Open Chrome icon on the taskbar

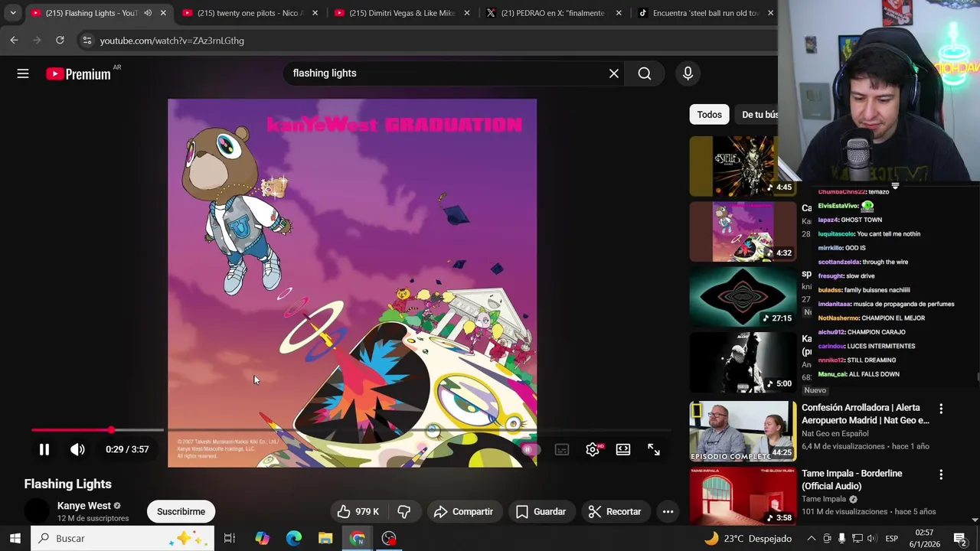(x=358, y=539)
